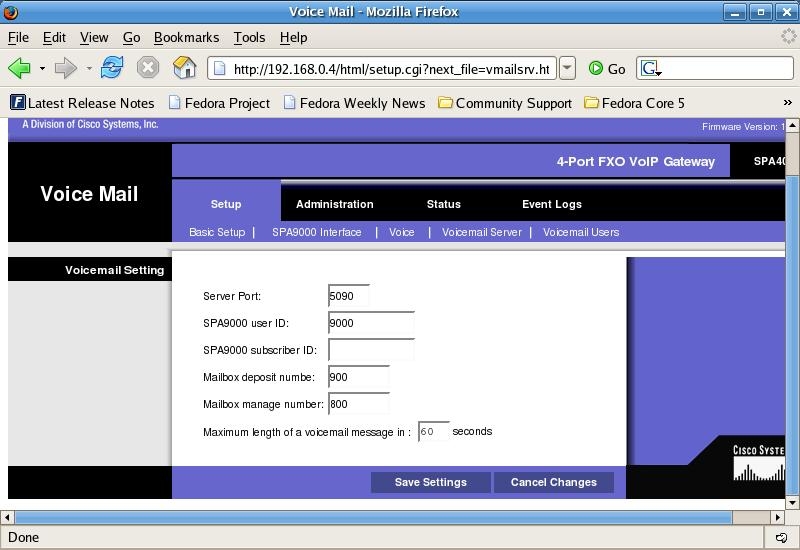The height and width of the screenshot is (550, 800).
Task: Open Latest Release Notes bookmark
Action: 82,103
